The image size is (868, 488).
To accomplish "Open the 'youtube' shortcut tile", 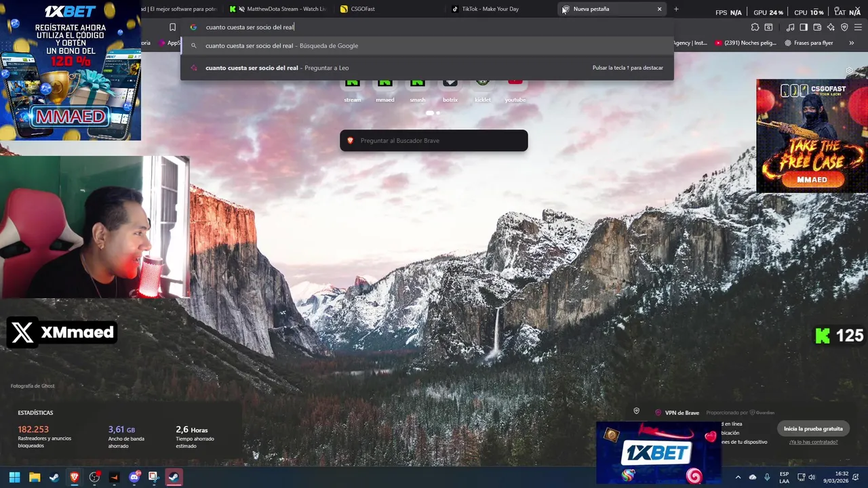I will pyautogui.click(x=515, y=90).
